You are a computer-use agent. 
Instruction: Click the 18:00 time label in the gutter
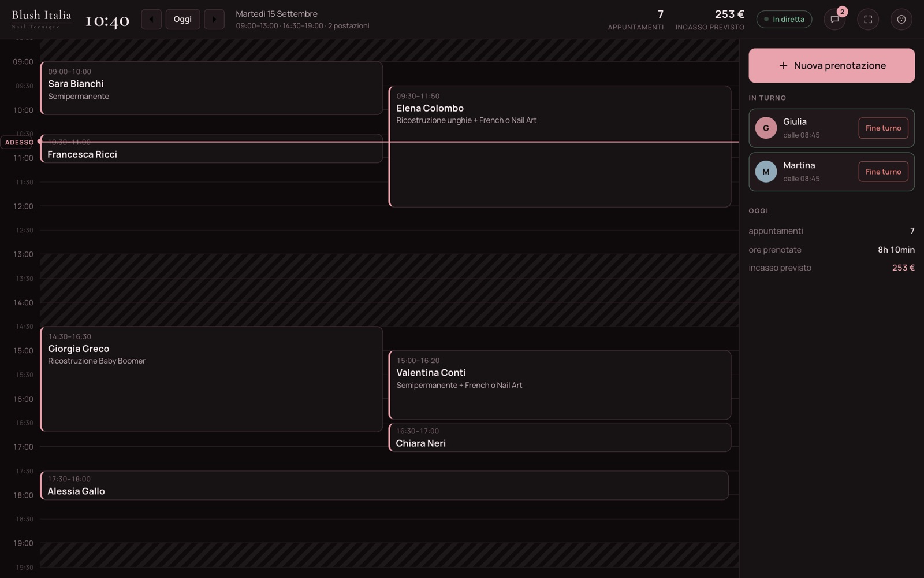point(23,495)
